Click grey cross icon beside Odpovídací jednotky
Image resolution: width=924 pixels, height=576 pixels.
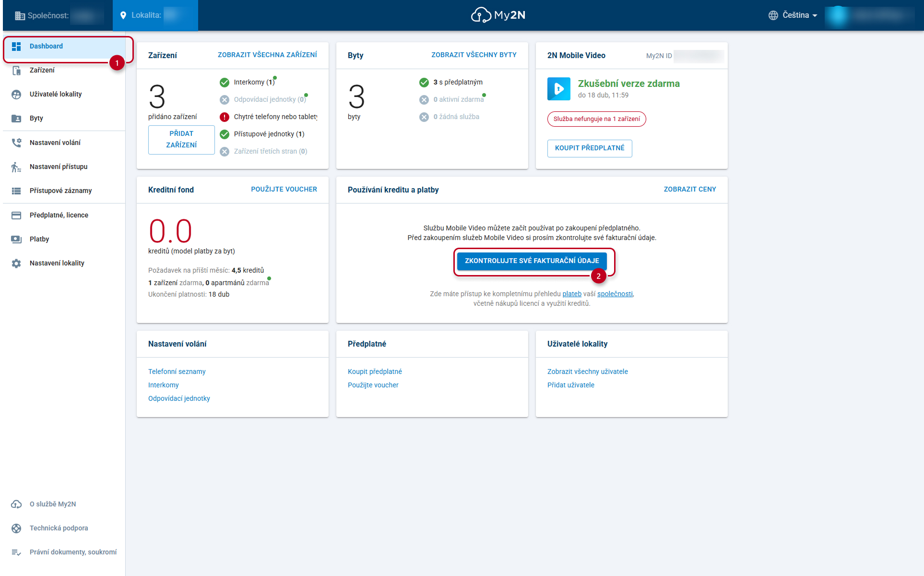(x=225, y=99)
